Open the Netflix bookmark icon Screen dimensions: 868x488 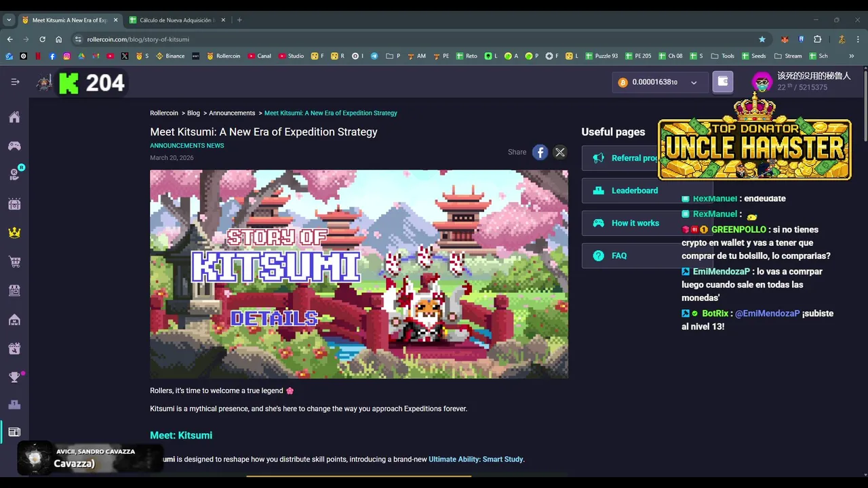point(38,56)
